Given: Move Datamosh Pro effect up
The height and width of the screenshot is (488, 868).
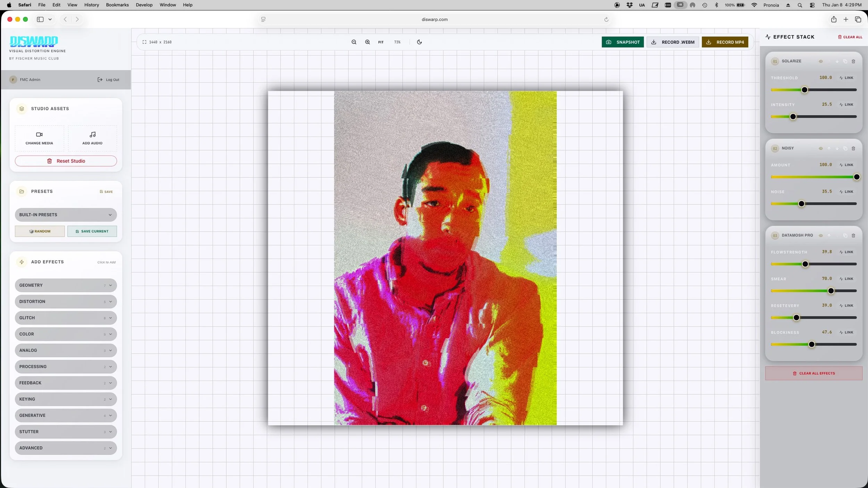Looking at the screenshot, I should [x=829, y=236].
